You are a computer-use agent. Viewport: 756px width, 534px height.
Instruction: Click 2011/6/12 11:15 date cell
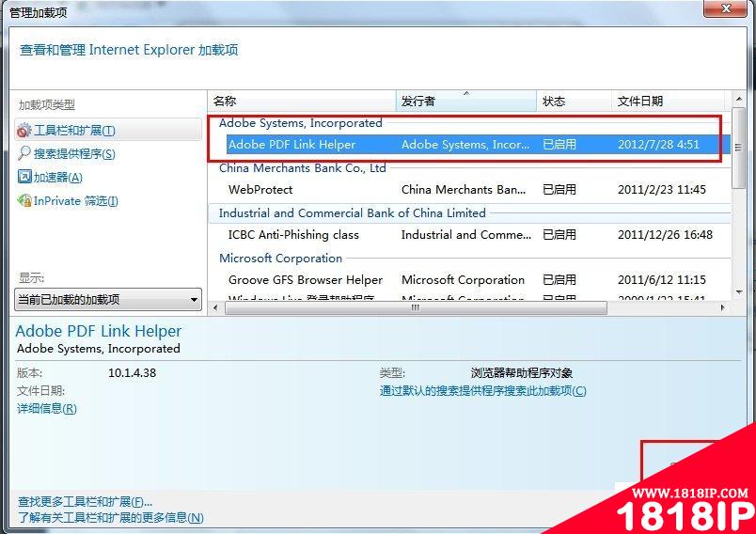[x=662, y=279]
